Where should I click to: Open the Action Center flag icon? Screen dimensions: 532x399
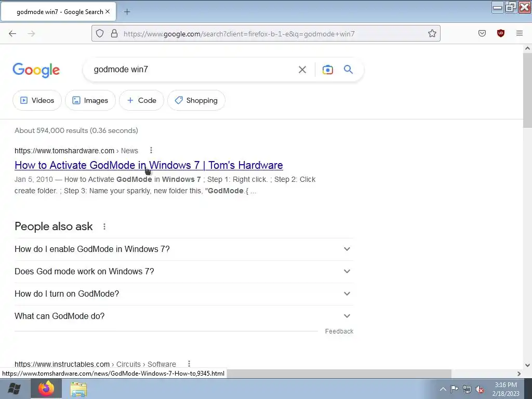tap(454, 389)
